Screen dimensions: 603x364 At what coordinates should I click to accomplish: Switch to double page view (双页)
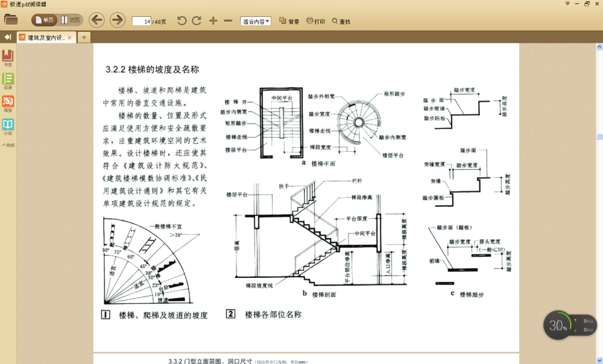click(x=71, y=20)
